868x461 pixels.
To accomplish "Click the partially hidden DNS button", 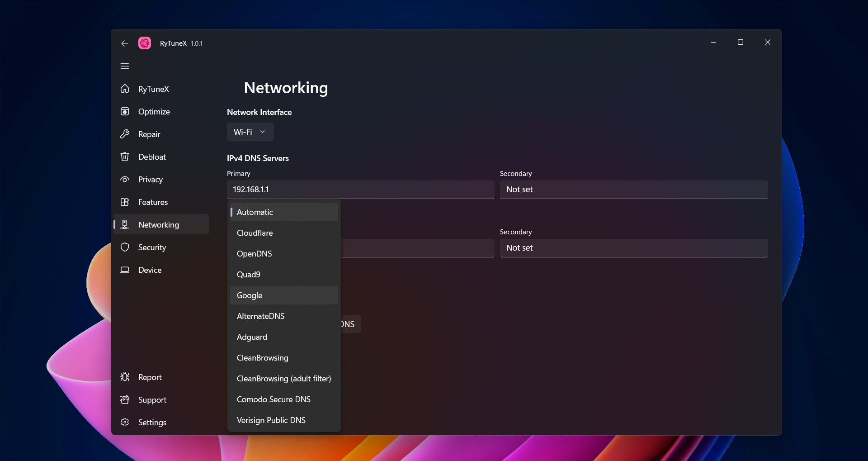I will 351,324.
